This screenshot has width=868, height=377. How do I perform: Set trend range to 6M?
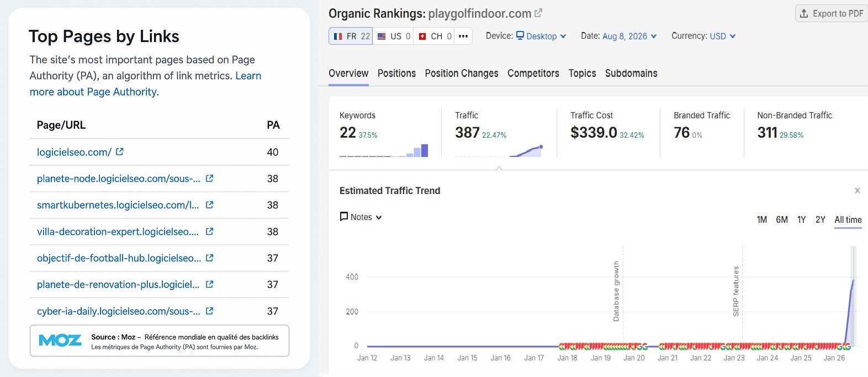point(782,220)
